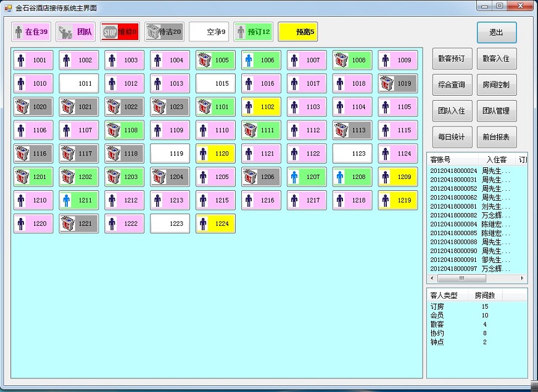Image resolution: width=538 pixels, height=392 pixels.
Task: Select occupied room 1001 person icon
Action: [21, 60]
